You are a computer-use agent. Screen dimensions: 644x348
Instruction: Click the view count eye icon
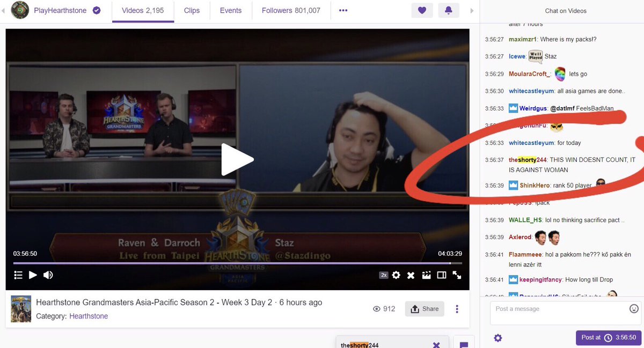(x=377, y=309)
